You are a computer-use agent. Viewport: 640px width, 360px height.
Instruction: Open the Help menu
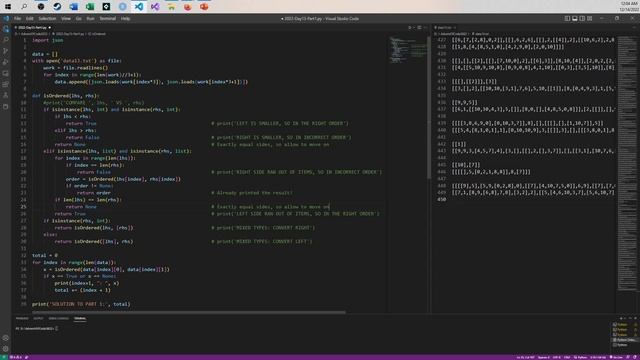125,18
